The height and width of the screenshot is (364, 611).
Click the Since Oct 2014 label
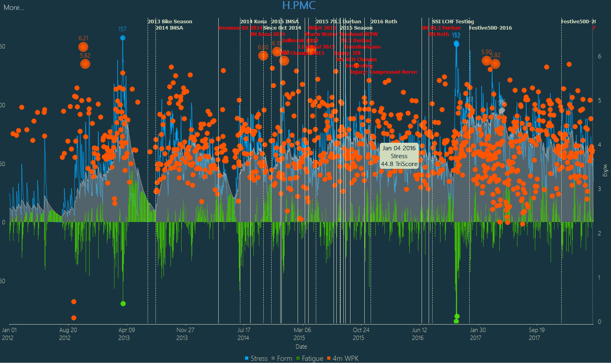pyautogui.click(x=282, y=28)
